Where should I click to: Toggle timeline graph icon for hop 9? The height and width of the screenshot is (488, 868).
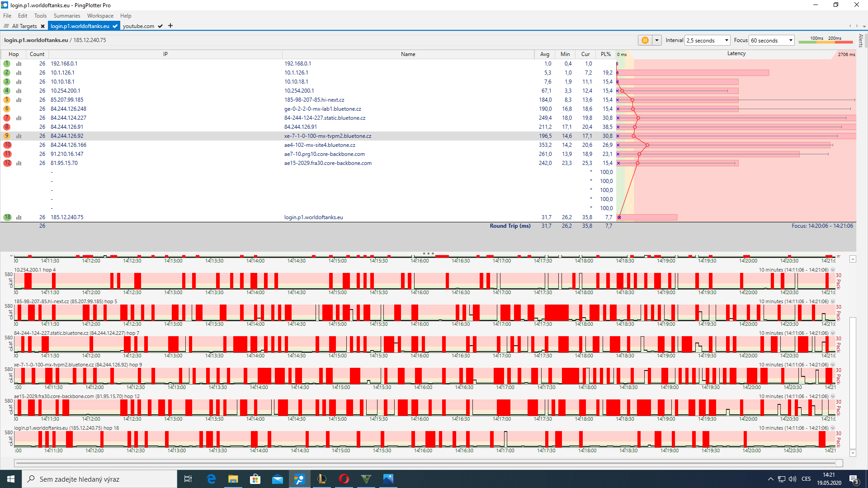coord(19,136)
